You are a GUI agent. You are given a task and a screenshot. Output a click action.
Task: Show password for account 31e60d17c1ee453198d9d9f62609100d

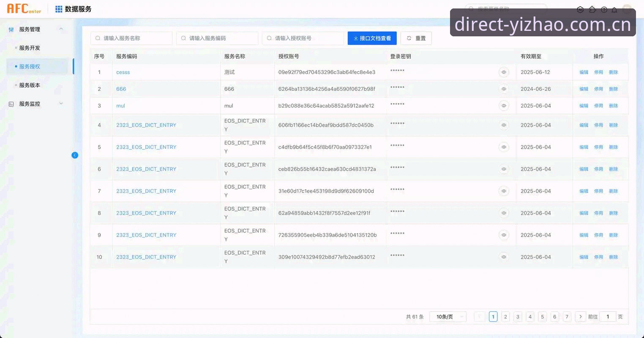point(504,191)
